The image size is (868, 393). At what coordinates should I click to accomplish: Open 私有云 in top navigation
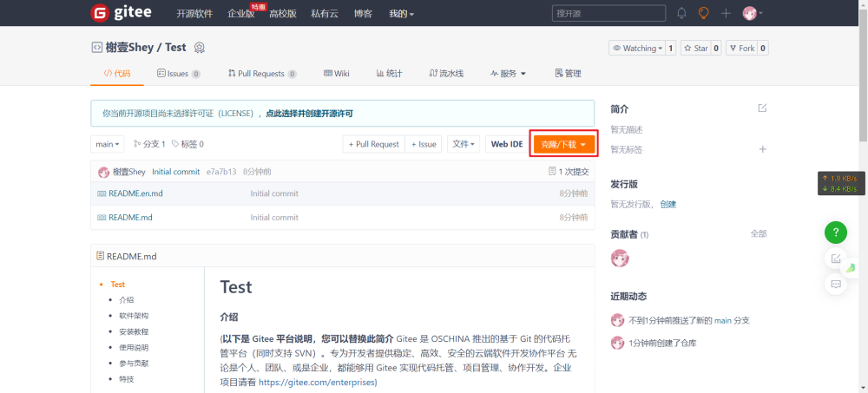click(325, 14)
